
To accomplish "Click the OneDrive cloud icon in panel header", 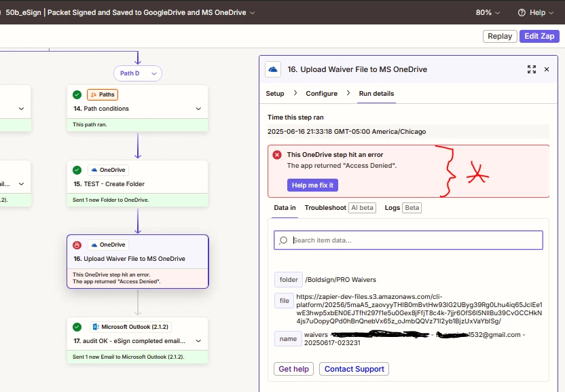I will click(x=273, y=69).
